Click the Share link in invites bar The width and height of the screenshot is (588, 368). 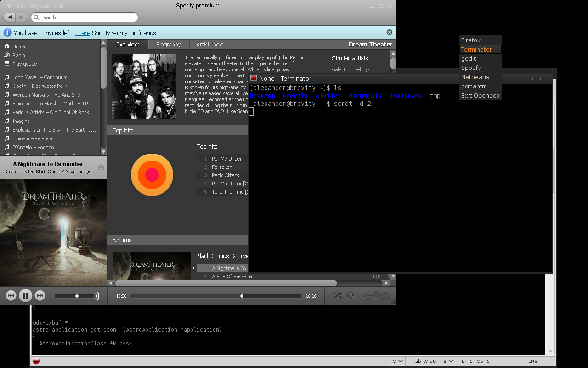pyautogui.click(x=82, y=33)
